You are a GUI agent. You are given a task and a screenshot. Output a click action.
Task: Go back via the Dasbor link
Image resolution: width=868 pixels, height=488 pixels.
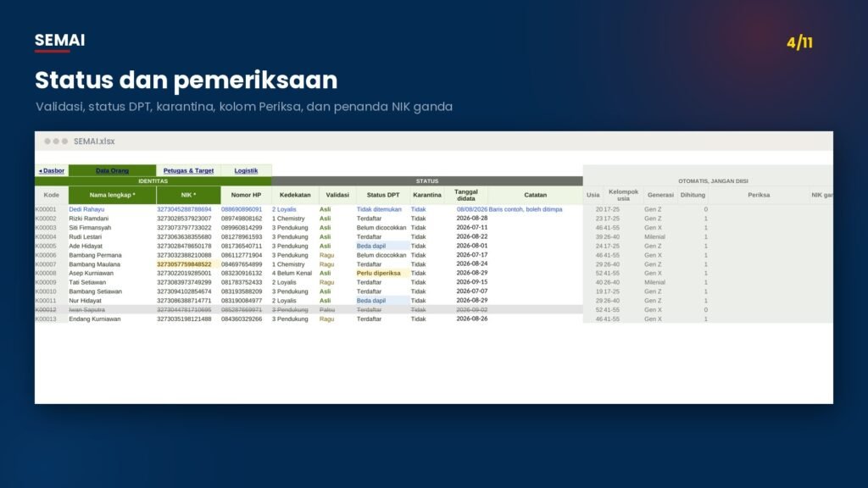[x=52, y=170]
